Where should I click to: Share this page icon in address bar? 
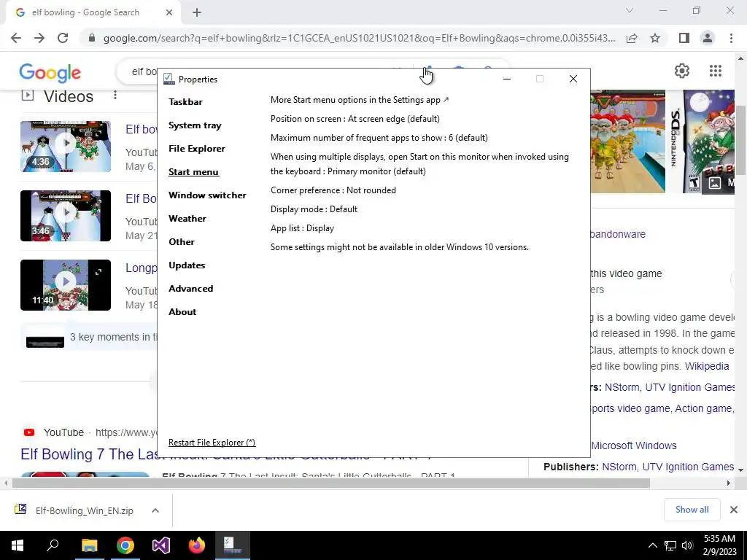[x=632, y=38]
